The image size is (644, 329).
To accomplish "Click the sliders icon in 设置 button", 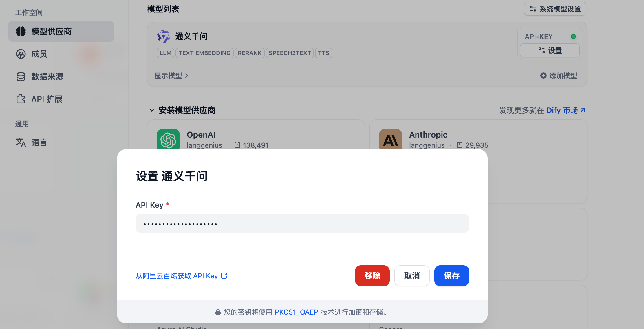I will [542, 51].
